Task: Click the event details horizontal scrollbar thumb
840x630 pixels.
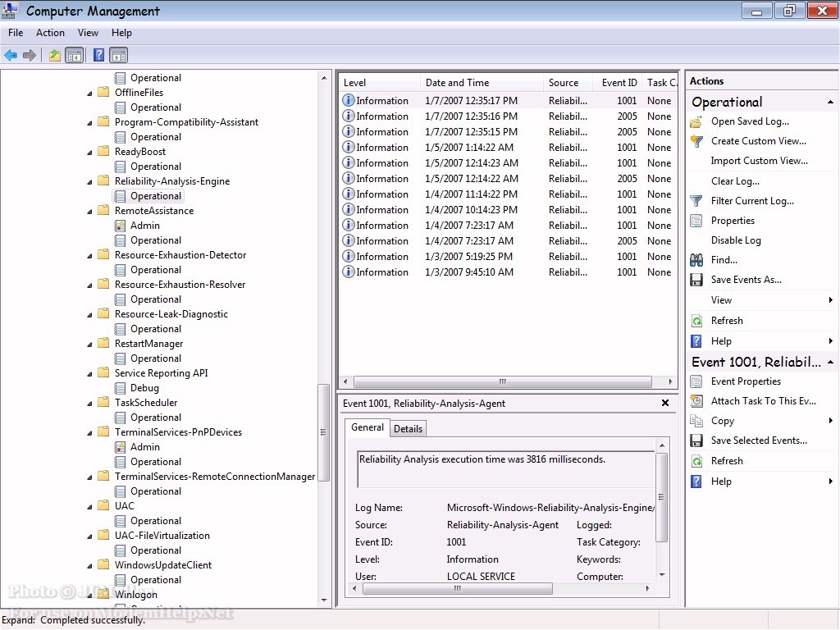Action: click(x=458, y=589)
